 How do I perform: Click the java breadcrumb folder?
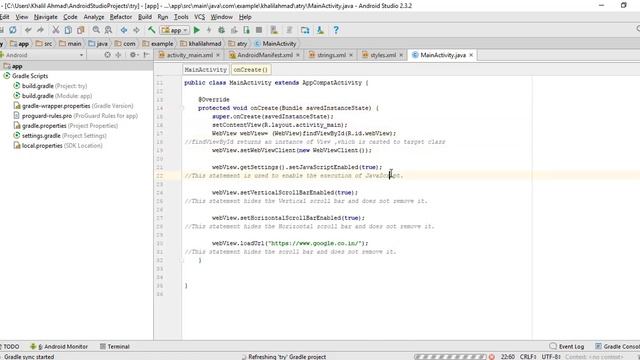pos(98,43)
